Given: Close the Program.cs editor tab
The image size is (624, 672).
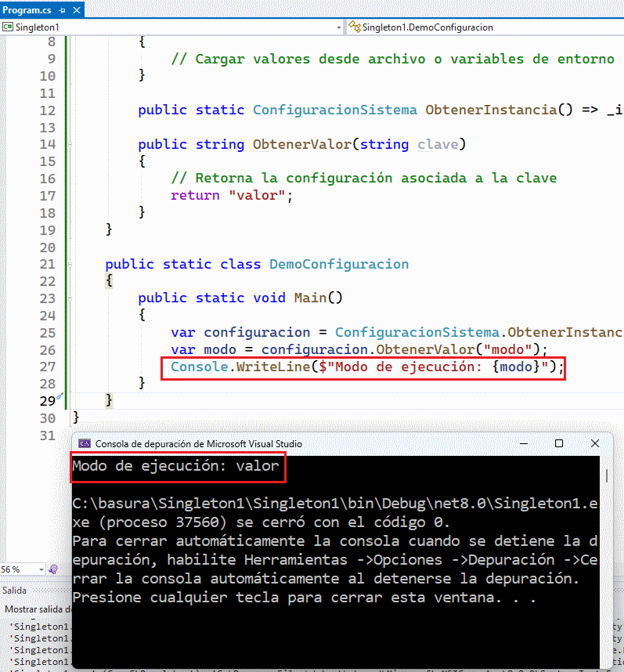Looking at the screenshot, I should [78, 9].
